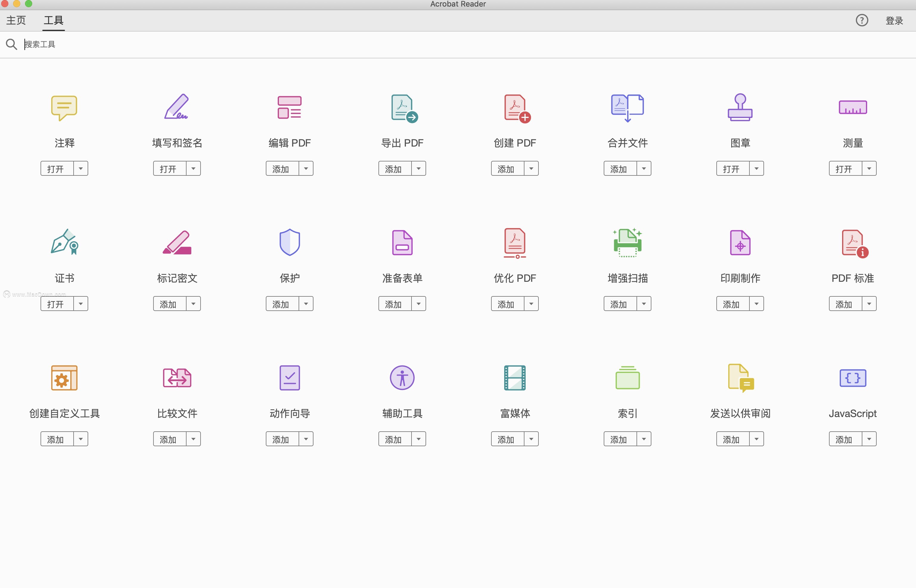Open the dropdown arrow under PDF 标准
This screenshot has height=588, width=916.
point(869,304)
